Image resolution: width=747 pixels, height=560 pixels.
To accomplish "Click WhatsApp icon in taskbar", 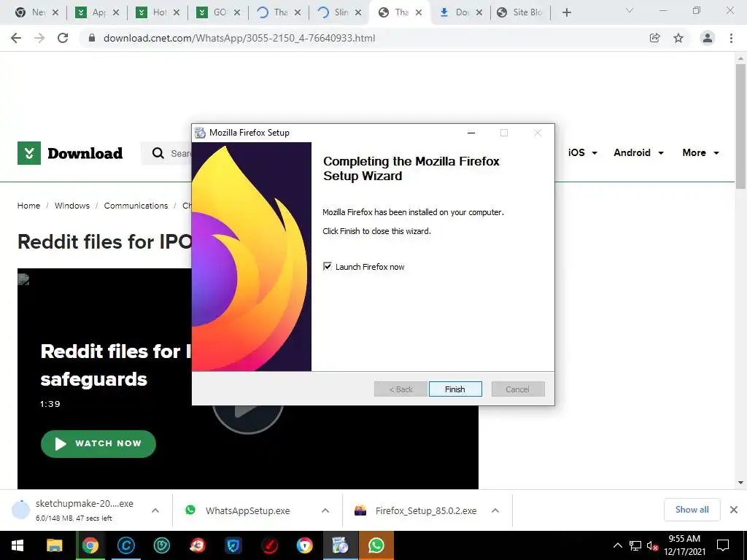I will 376,545.
